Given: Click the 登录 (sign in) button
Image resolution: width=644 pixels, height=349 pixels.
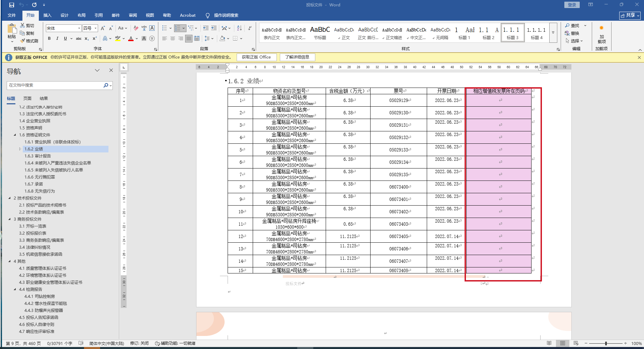Looking at the screenshot, I should click(x=572, y=5).
